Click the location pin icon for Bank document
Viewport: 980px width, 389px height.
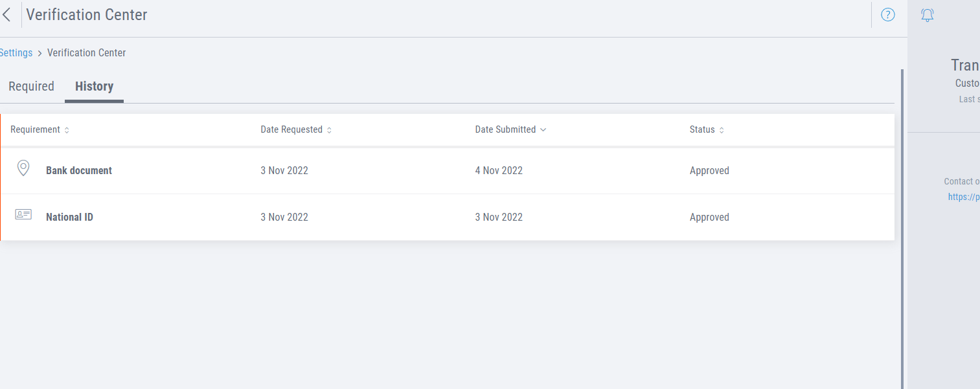pyautogui.click(x=23, y=169)
